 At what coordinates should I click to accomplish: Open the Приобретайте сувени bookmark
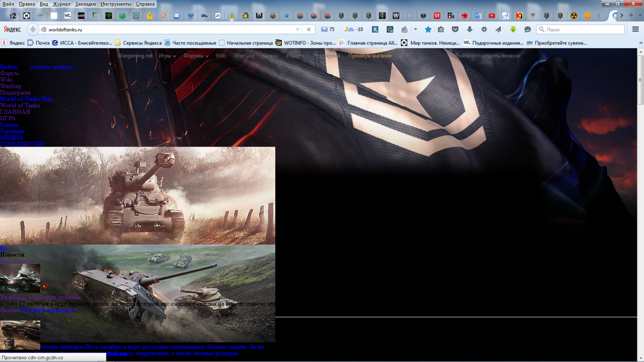pyautogui.click(x=557, y=43)
